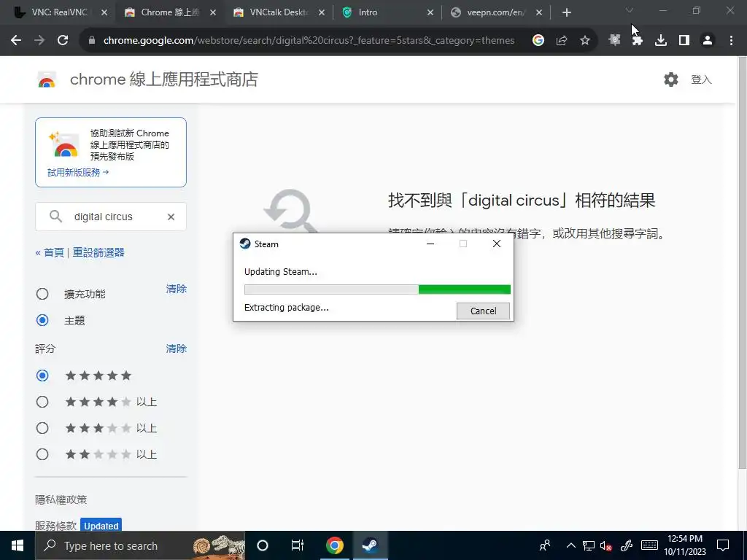This screenshot has height=560, width=747.
Task: Open the Chrome downloads icon
Action: coord(661,41)
